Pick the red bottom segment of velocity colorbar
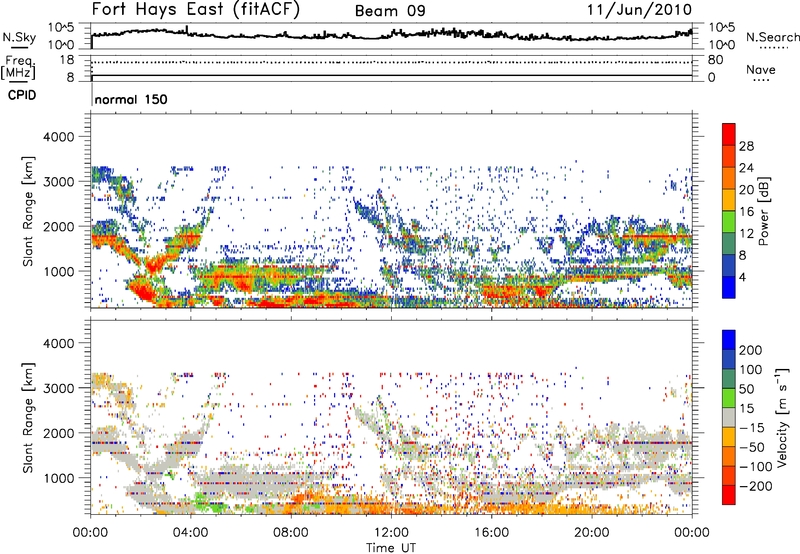This screenshot has width=800, height=554. coord(729,495)
